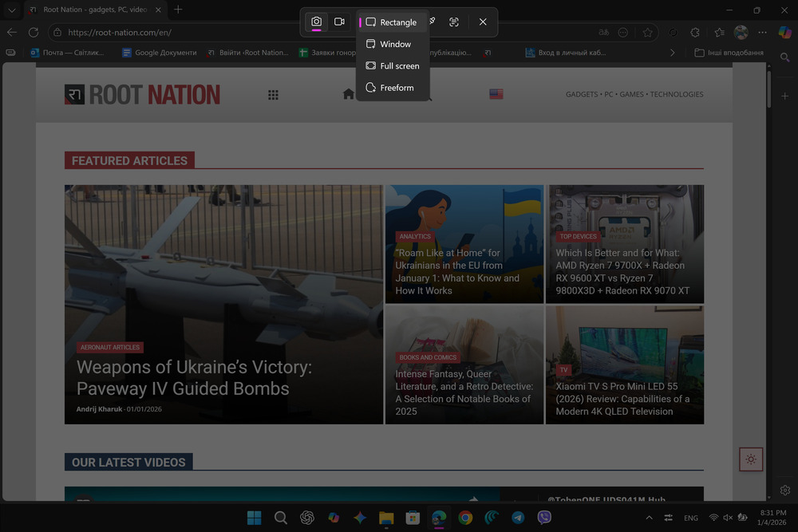
Task: Open a new browser tab
Action: tap(178, 10)
